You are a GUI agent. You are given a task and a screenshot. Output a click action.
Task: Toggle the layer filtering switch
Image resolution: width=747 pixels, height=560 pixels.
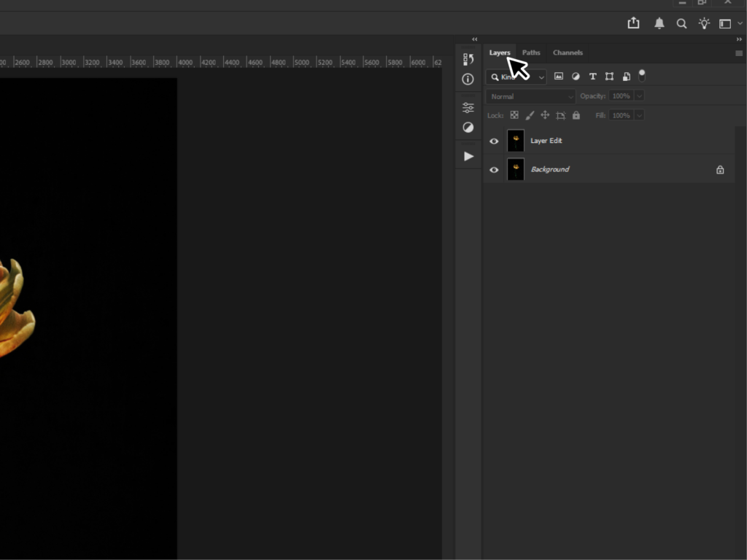[x=642, y=76]
